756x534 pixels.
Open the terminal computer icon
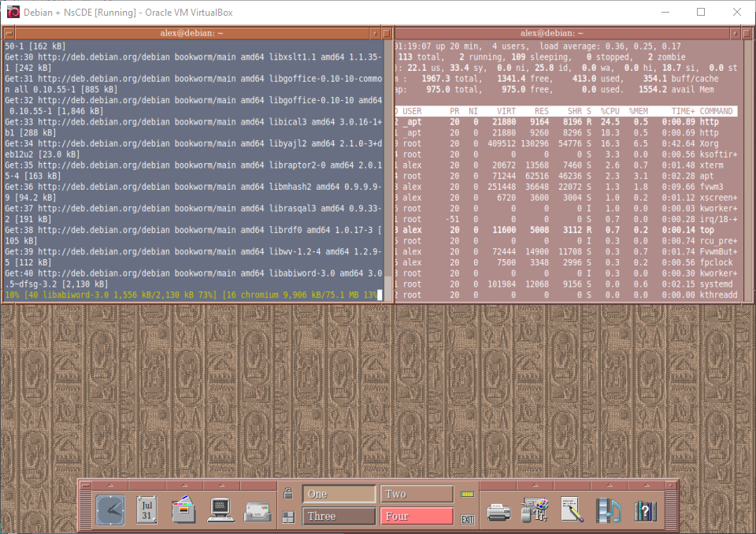point(221,510)
